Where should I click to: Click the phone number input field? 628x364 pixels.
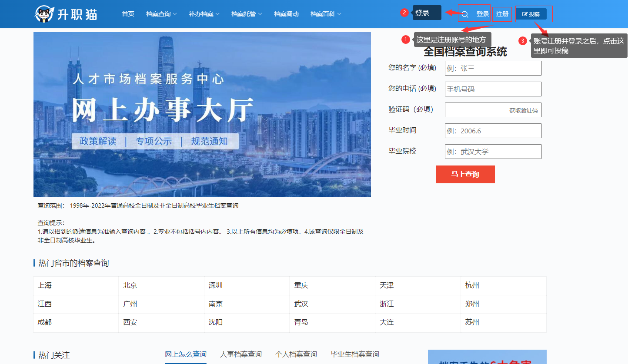pos(493,89)
